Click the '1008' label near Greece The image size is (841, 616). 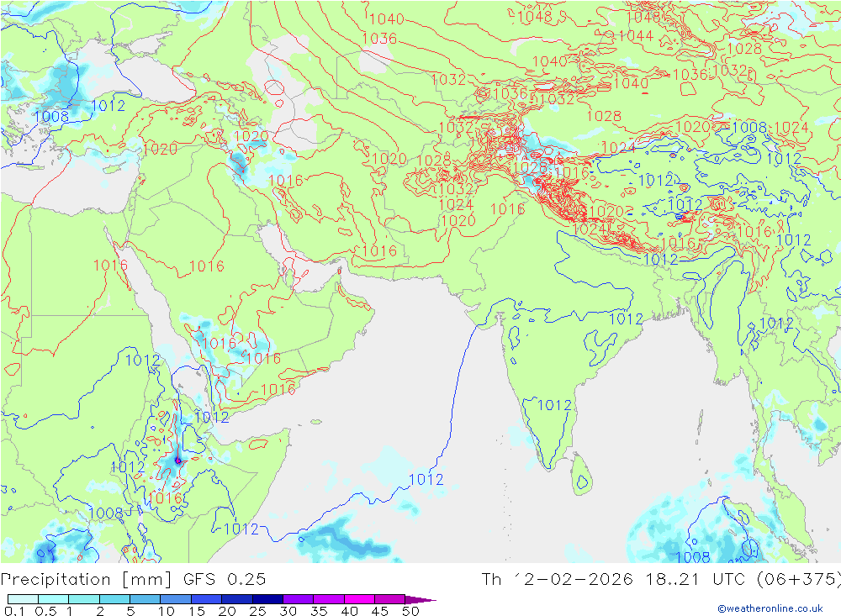click(51, 116)
